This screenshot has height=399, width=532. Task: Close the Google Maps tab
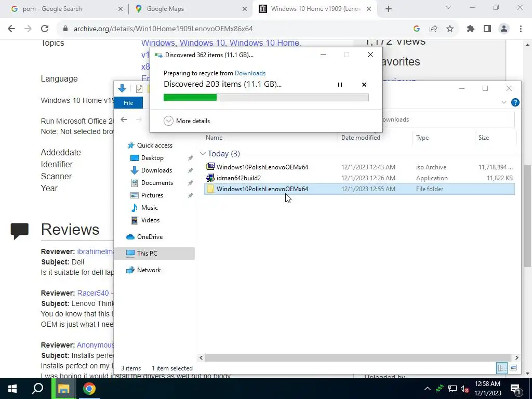click(245, 9)
